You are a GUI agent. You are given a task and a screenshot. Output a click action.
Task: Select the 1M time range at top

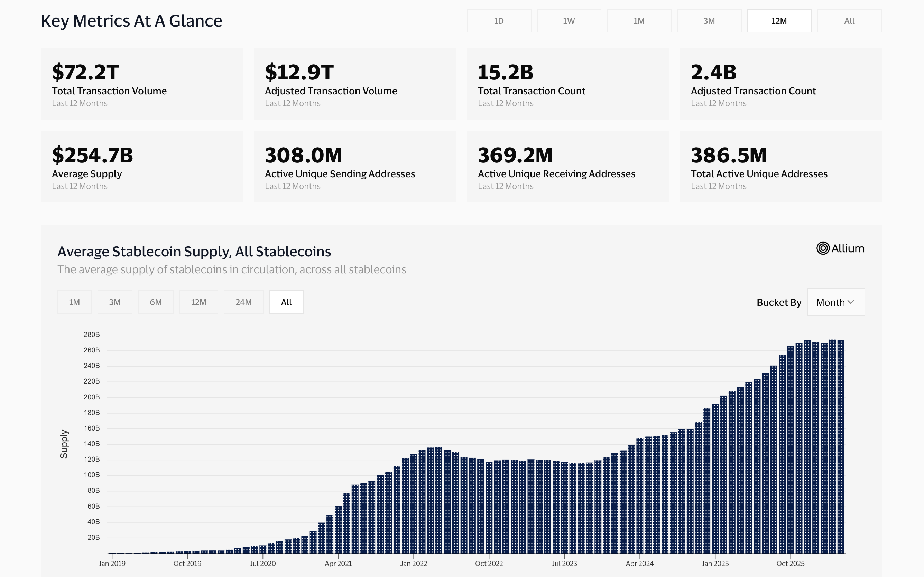pyautogui.click(x=639, y=21)
